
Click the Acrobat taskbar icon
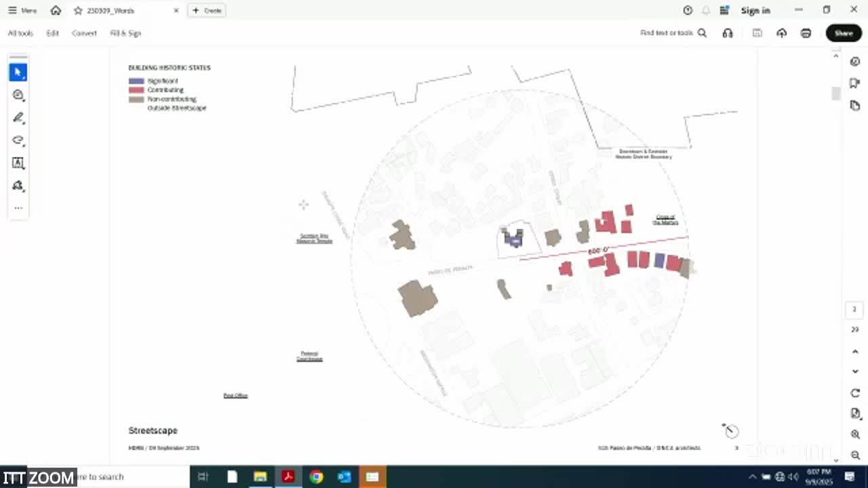(x=288, y=476)
